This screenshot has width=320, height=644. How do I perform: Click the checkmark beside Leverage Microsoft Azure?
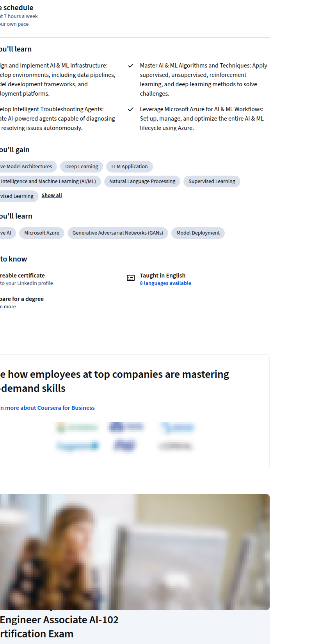pos(131,109)
